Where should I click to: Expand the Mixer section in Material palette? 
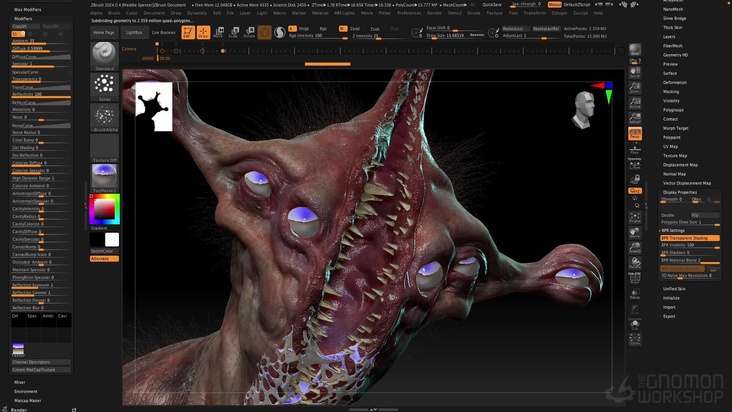click(20, 382)
